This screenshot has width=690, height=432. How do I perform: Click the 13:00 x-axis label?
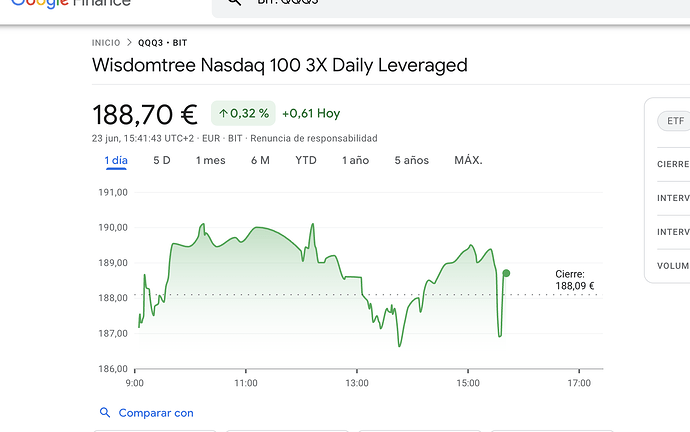pos(357,383)
